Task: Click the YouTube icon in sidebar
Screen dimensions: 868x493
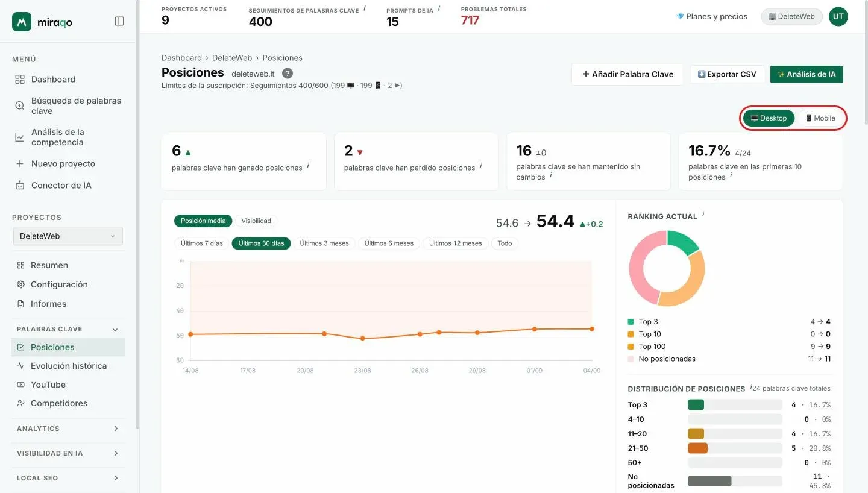Action: click(x=20, y=385)
